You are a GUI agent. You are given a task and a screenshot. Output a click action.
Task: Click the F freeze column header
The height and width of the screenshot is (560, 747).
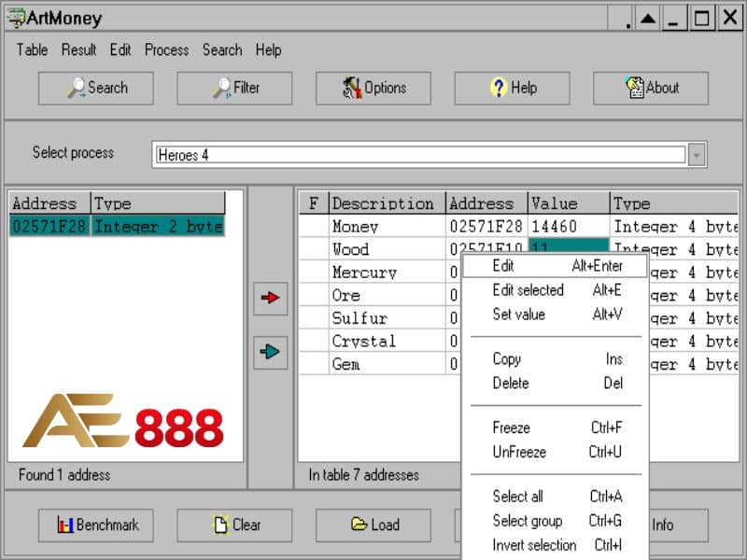point(314,203)
